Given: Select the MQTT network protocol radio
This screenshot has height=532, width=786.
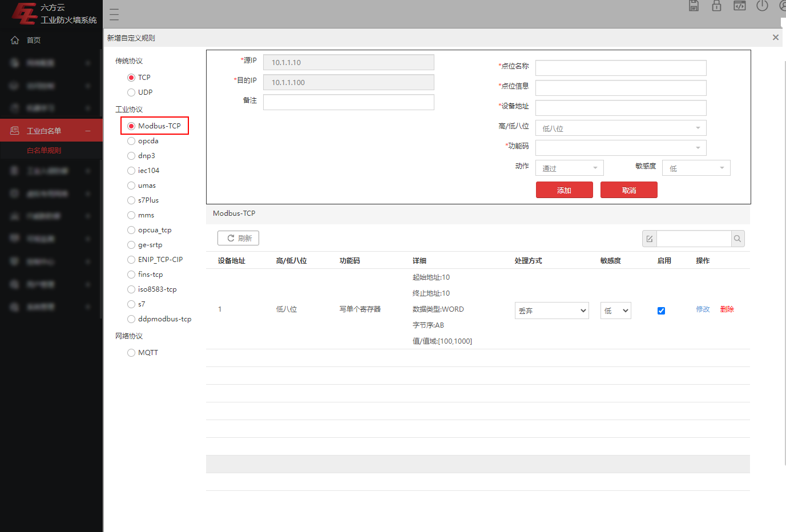Looking at the screenshot, I should point(131,353).
